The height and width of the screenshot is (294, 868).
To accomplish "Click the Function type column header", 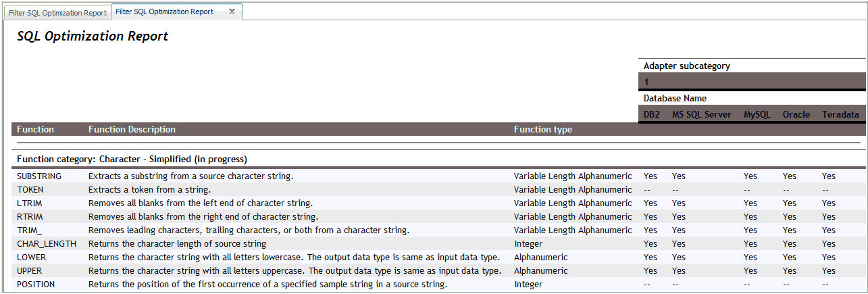I will click(543, 129).
